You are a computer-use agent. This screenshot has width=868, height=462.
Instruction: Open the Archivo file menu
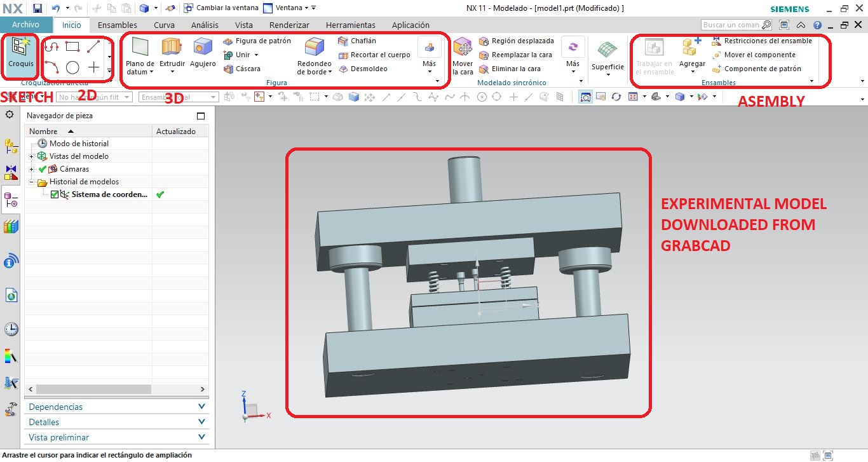tap(26, 25)
